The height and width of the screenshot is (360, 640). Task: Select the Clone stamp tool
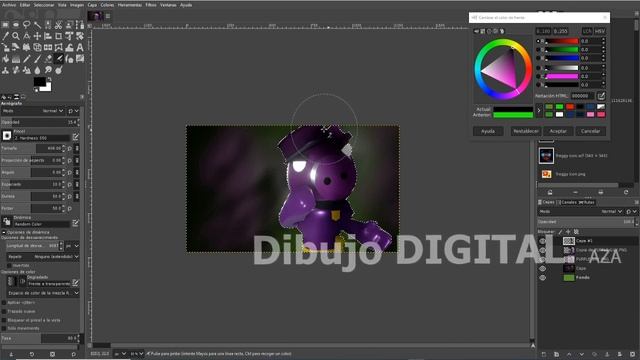(x=5, y=70)
